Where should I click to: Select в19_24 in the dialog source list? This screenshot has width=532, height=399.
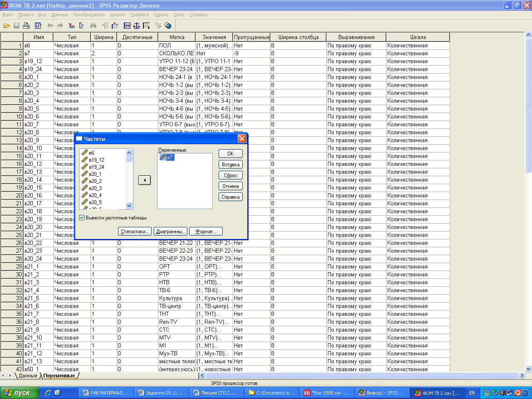[x=93, y=167]
